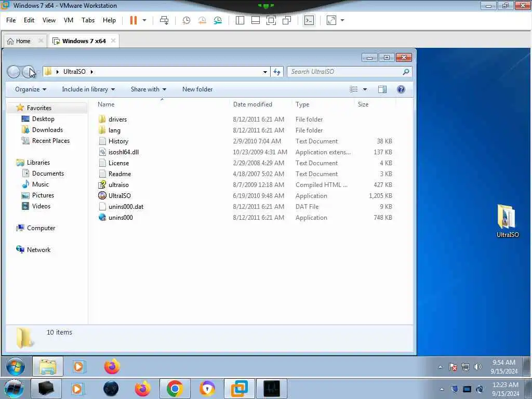532x399 pixels.
Task: Open Desktop in the Favorites pane
Action: 43,119
